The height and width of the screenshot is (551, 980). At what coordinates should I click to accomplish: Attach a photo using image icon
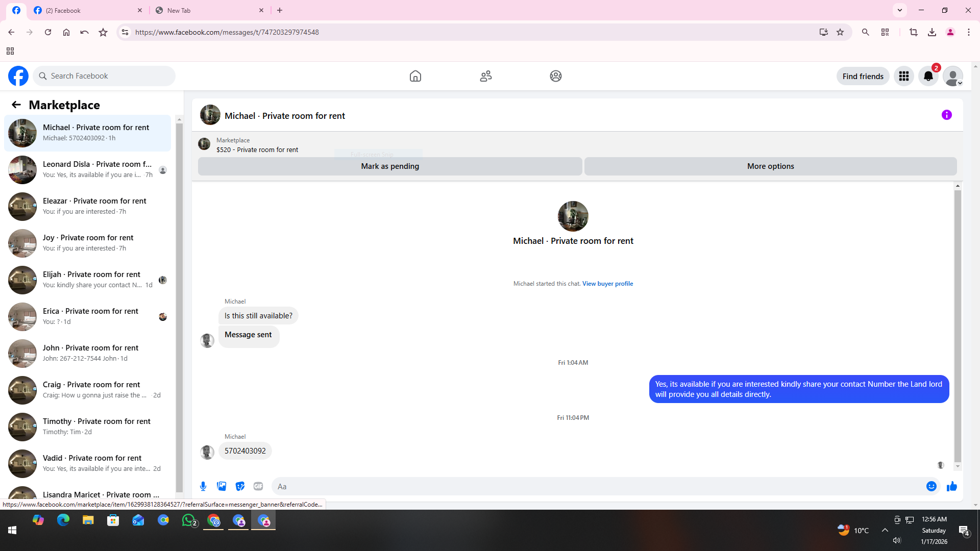(x=222, y=486)
